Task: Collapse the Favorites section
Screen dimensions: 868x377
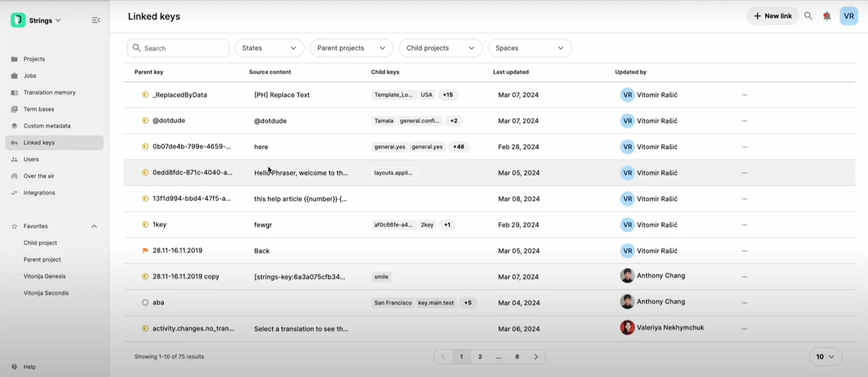Action: (94, 226)
